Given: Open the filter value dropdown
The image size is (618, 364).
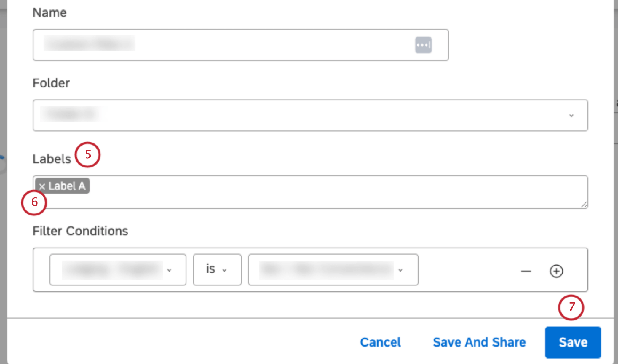Looking at the screenshot, I should click(x=401, y=270).
